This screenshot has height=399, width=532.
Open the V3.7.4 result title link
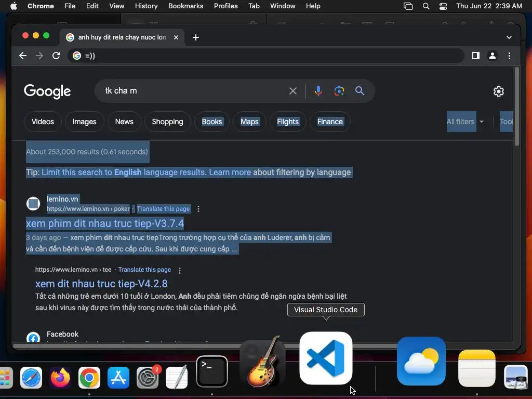pyautogui.click(x=105, y=223)
